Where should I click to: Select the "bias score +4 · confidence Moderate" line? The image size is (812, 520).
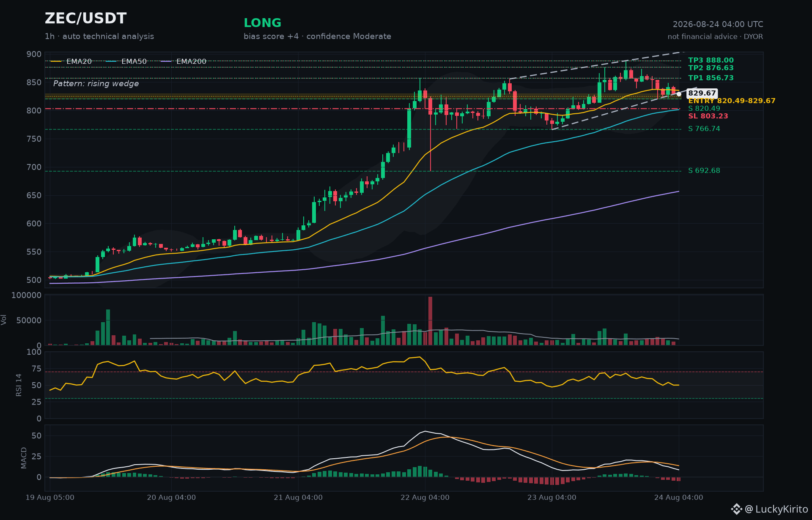coord(317,36)
